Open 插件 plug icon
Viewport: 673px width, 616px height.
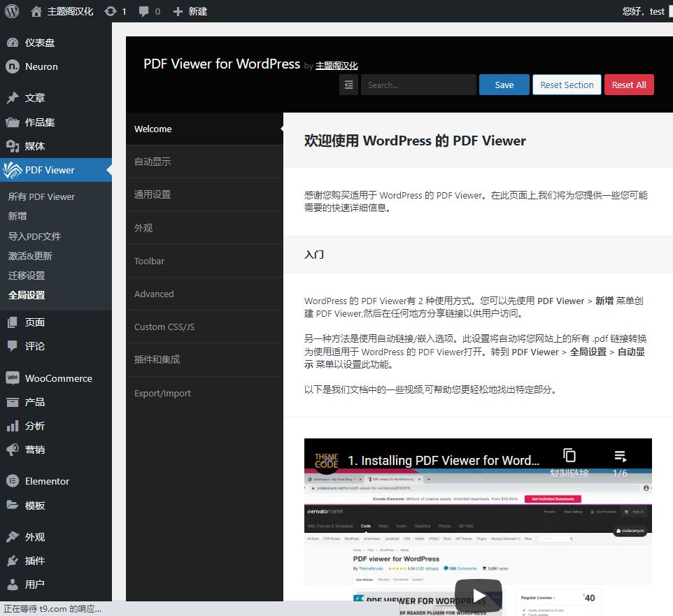[x=13, y=561]
